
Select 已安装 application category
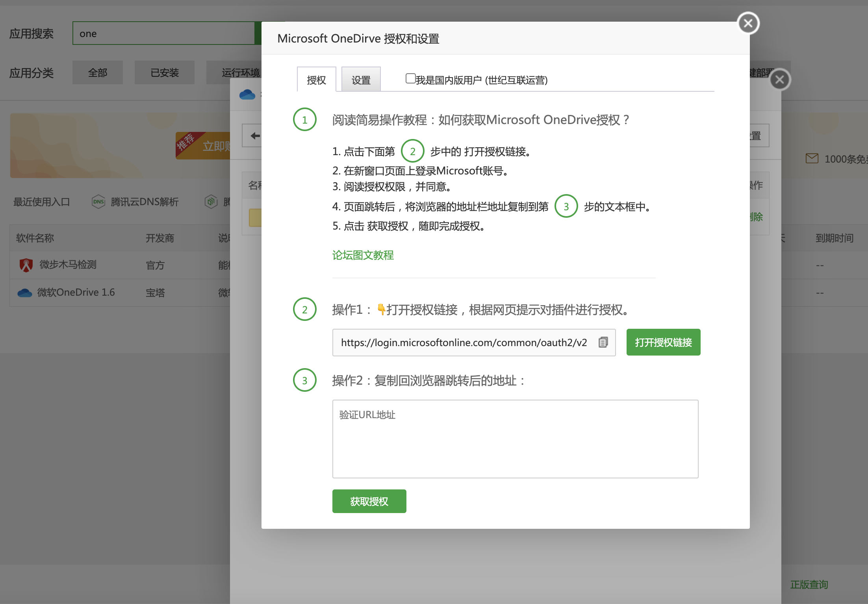[165, 73]
